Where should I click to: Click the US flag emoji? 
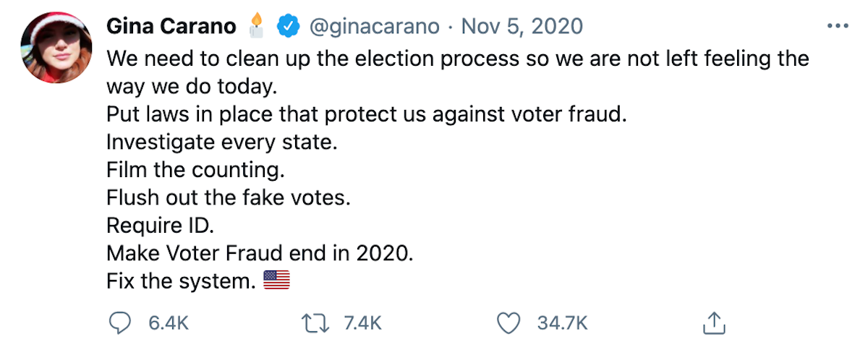[x=276, y=280]
